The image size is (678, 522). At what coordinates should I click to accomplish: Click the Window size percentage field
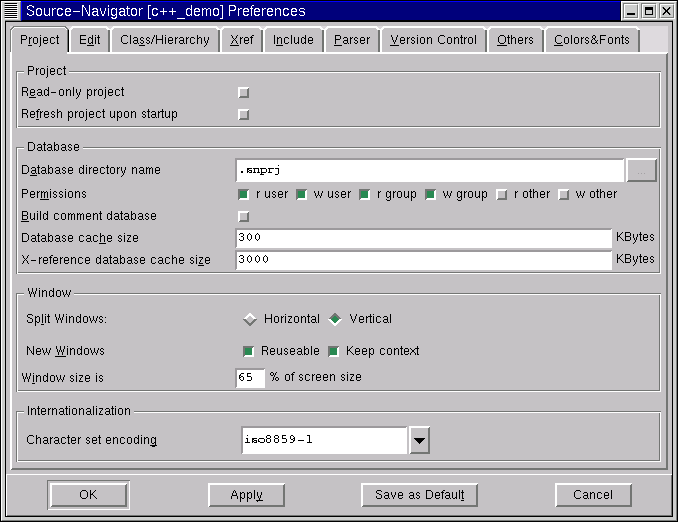click(250, 378)
